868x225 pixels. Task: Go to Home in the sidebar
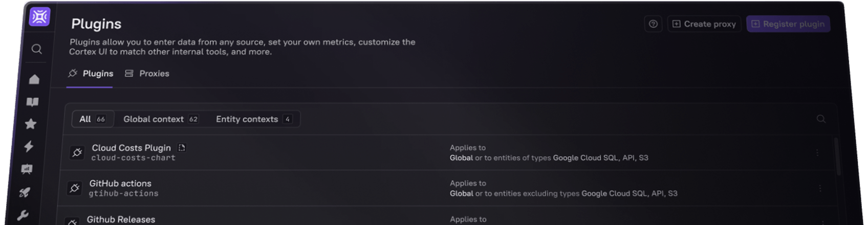click(34, 79)
